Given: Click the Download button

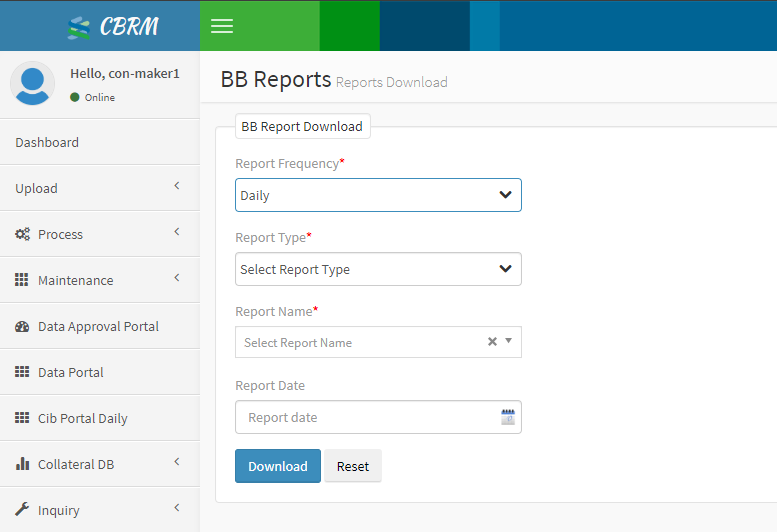Looking at the screenshot, I should [x=278, y=466].
